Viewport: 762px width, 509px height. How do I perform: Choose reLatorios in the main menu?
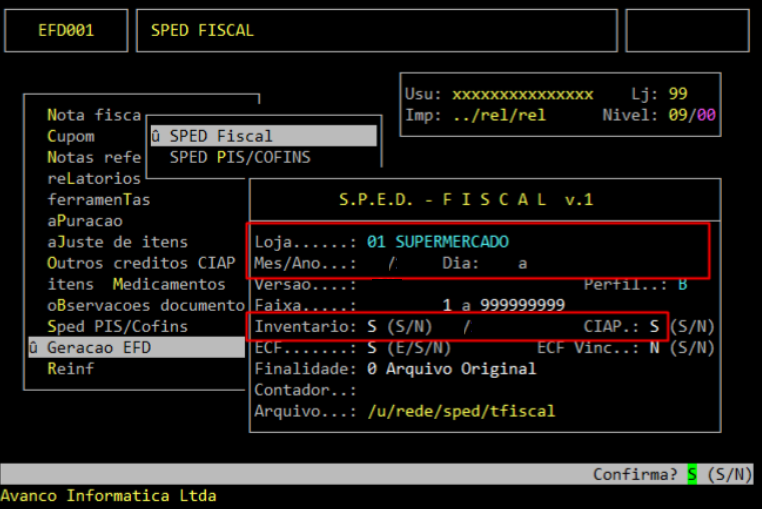pos(94,178)
